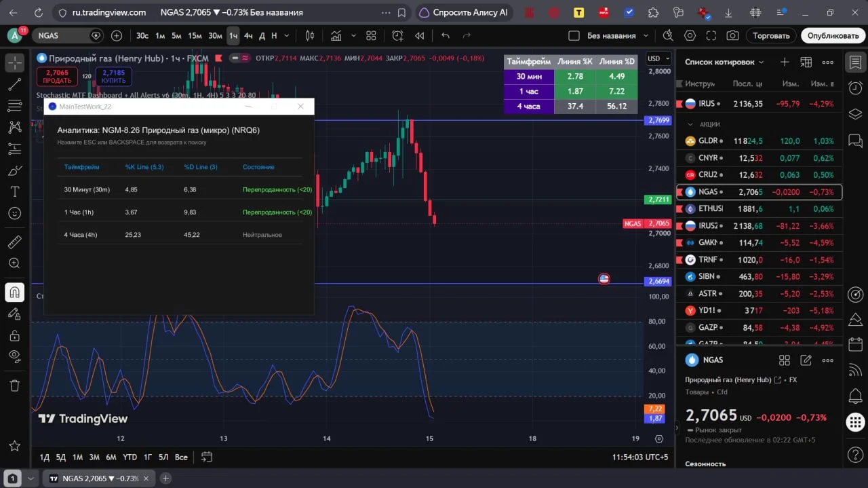Open the forecasting and measurement tools
The height and width of the screenshot is (488, 868).
tap(14, 149)
